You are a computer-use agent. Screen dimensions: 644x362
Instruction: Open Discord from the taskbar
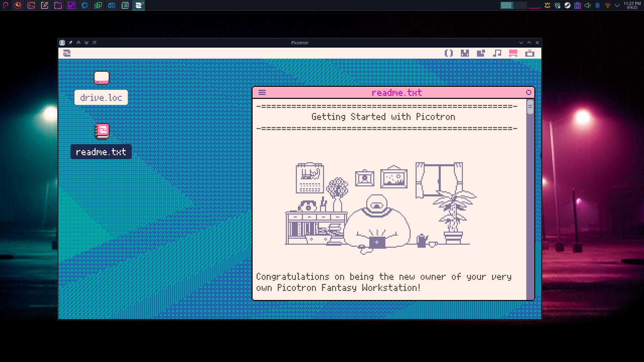(x=111, y=6)
